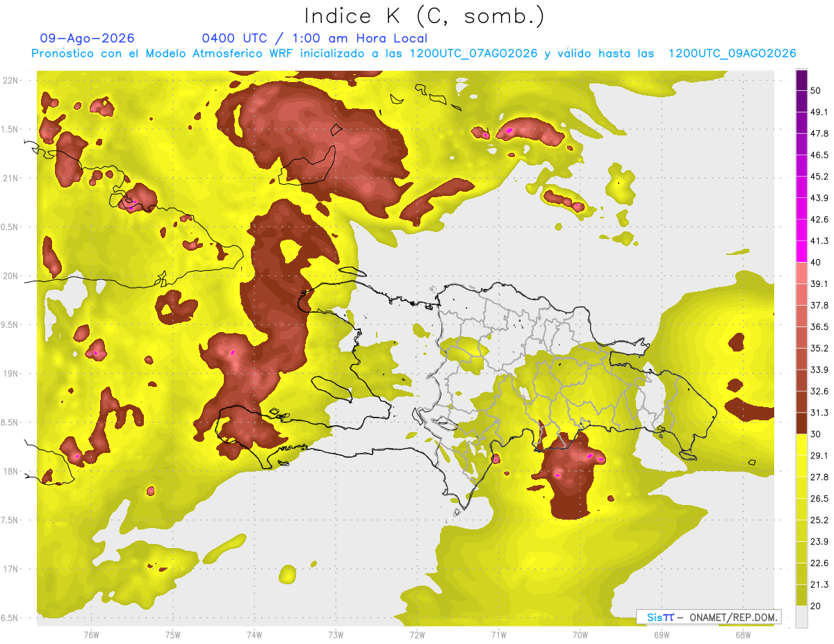This screenshot has height=644, width=834.
Task: Click the '71W' longitude label
Action: (498, 634)
